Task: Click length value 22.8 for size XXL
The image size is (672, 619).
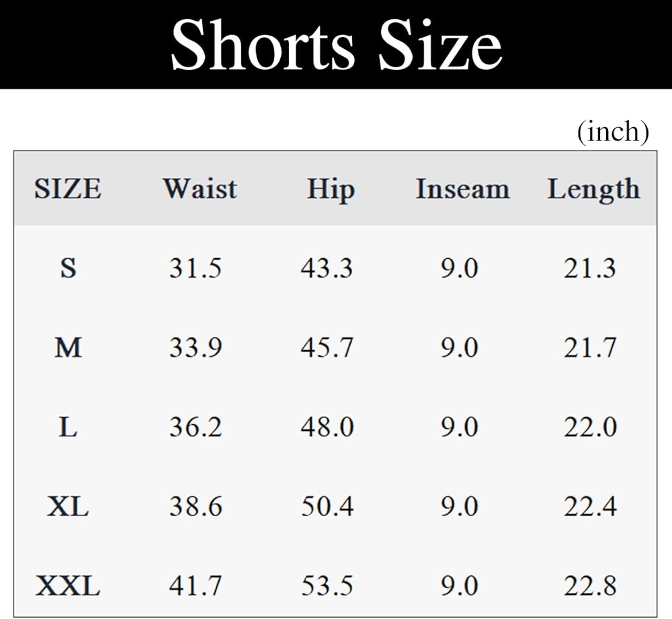Action: tap(590, 586)
